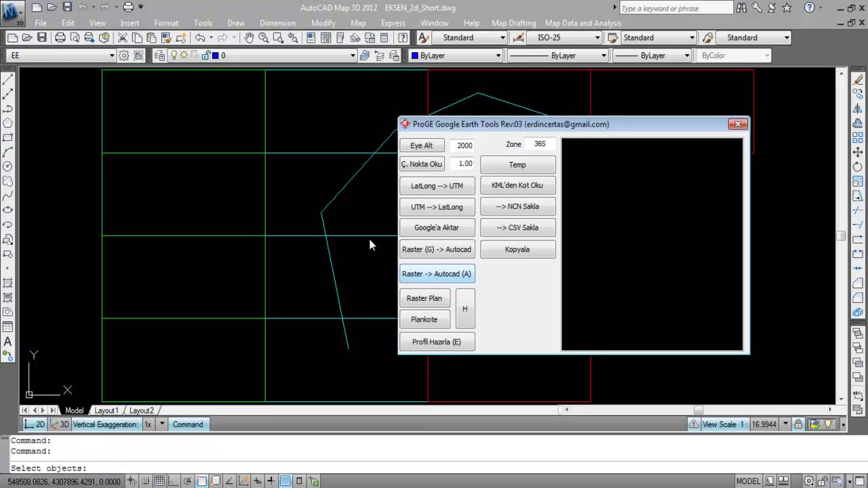Click the binoculars search icon

point(743,8)
